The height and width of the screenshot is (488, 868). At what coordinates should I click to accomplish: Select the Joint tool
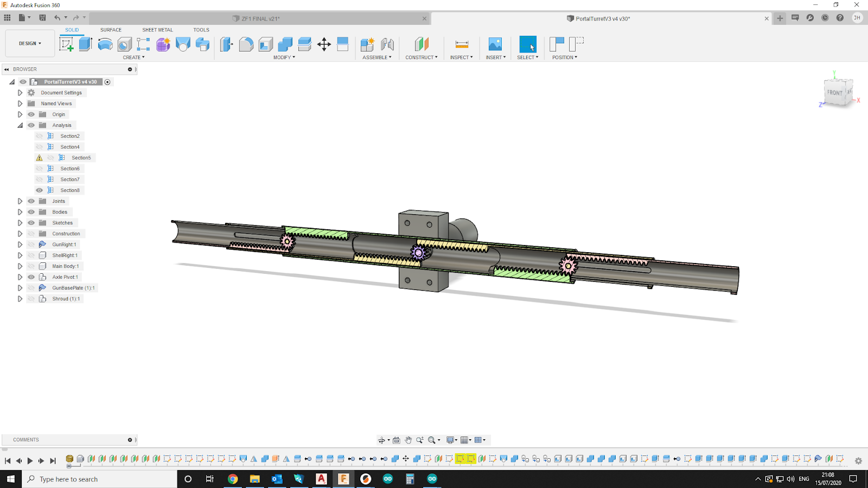coord(387,44)
